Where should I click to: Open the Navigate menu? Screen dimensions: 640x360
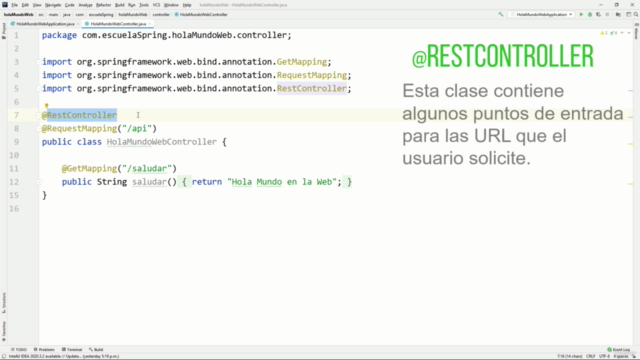53,5
